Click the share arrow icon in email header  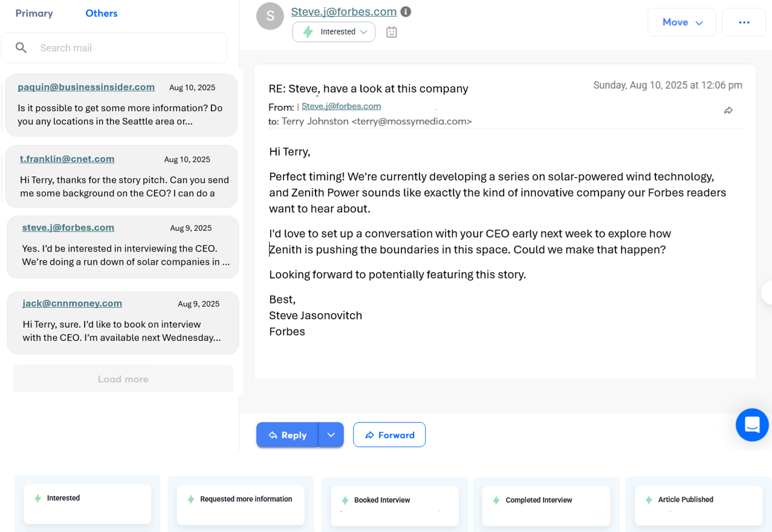(x=728, y=111)
